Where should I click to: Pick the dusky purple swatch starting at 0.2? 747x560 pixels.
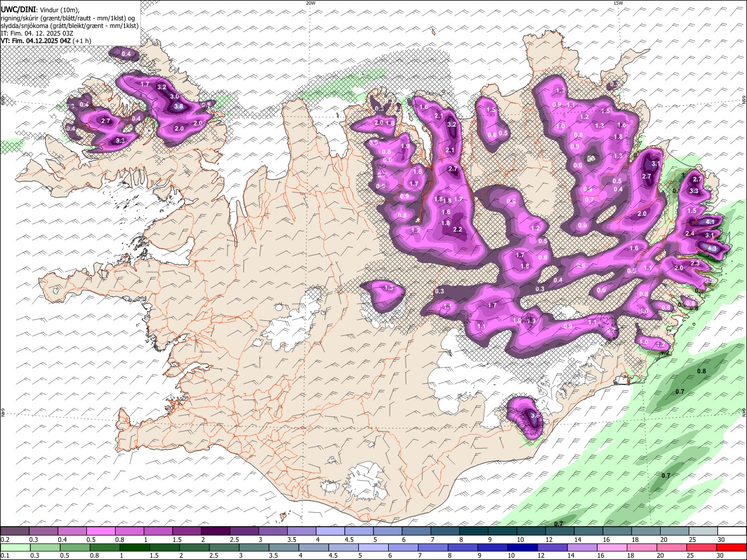coord(15,531)
